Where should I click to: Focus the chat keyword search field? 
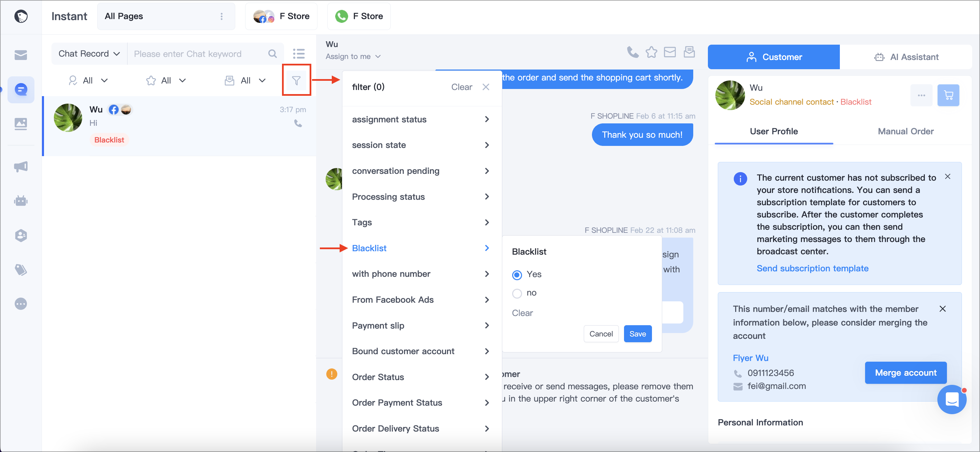(x=198, y=54)
